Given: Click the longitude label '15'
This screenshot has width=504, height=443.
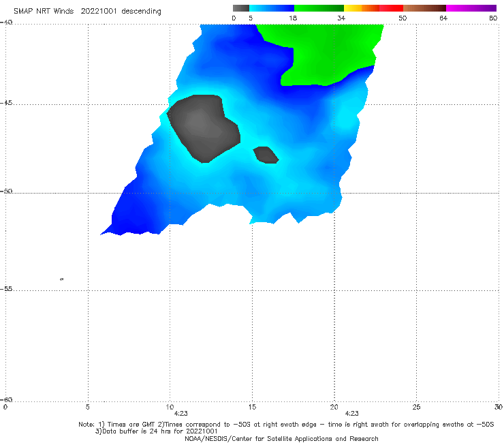Looking at the screenshot, I should [x=252, y=407].
